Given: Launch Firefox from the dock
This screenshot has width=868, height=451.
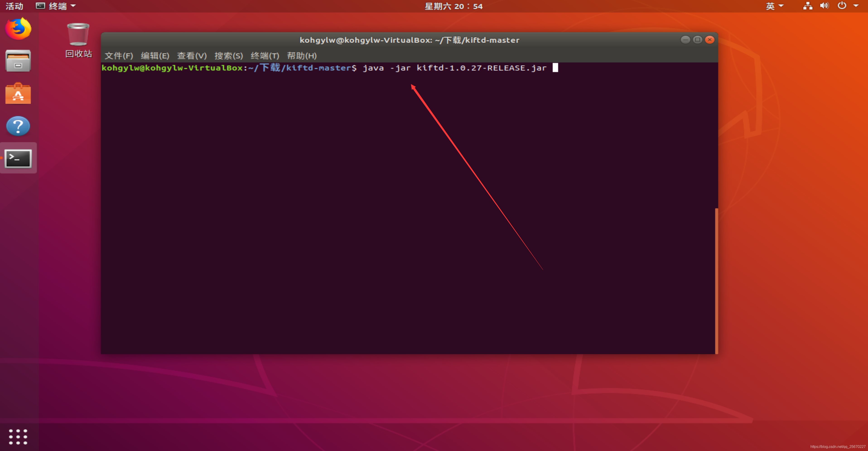Looking at the screenshot, I should pos(18,29).
